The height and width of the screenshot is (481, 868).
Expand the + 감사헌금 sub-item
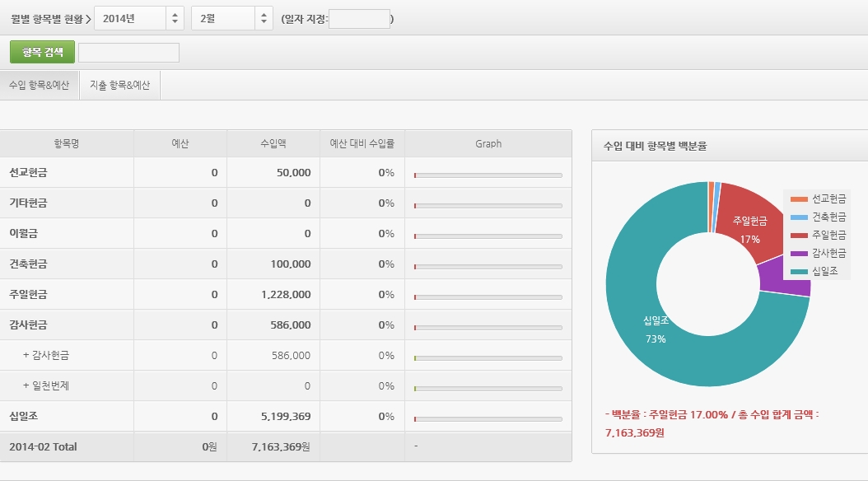pyautogui.click(x=46, y=355)
